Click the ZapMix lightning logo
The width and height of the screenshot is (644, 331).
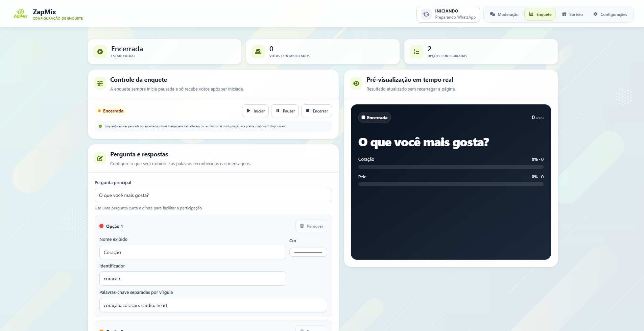coord(20,14)
